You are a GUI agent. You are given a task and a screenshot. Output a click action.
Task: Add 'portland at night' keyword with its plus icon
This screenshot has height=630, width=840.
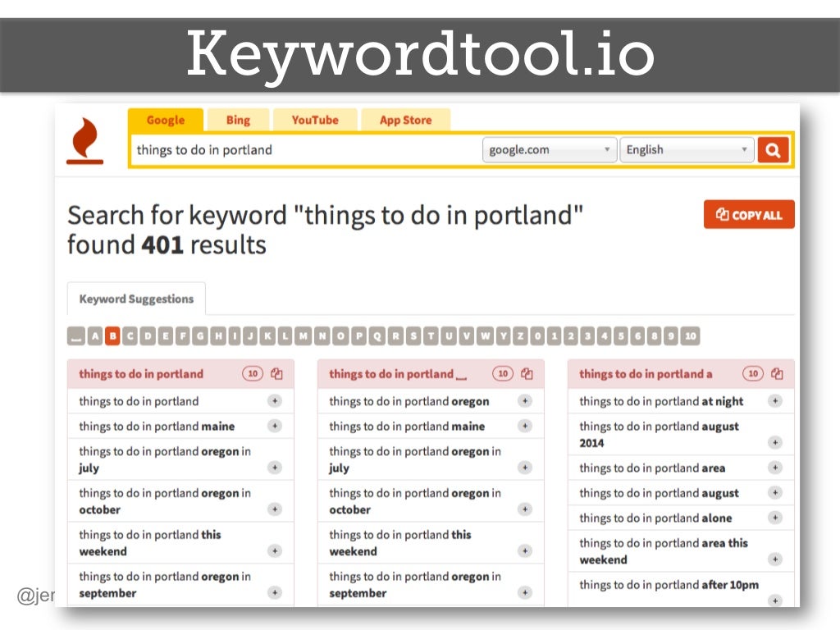click(x=774, y=400)
